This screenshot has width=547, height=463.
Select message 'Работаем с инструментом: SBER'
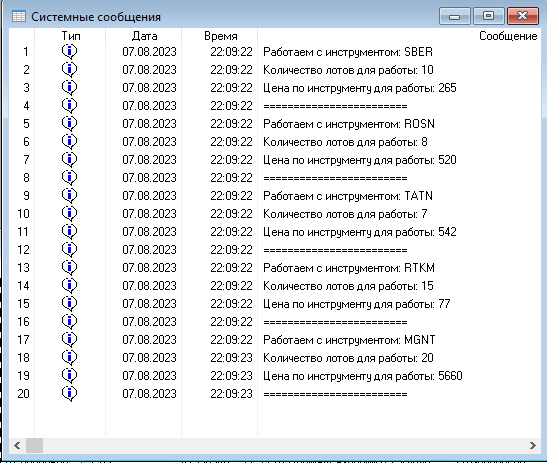point(348,52)
